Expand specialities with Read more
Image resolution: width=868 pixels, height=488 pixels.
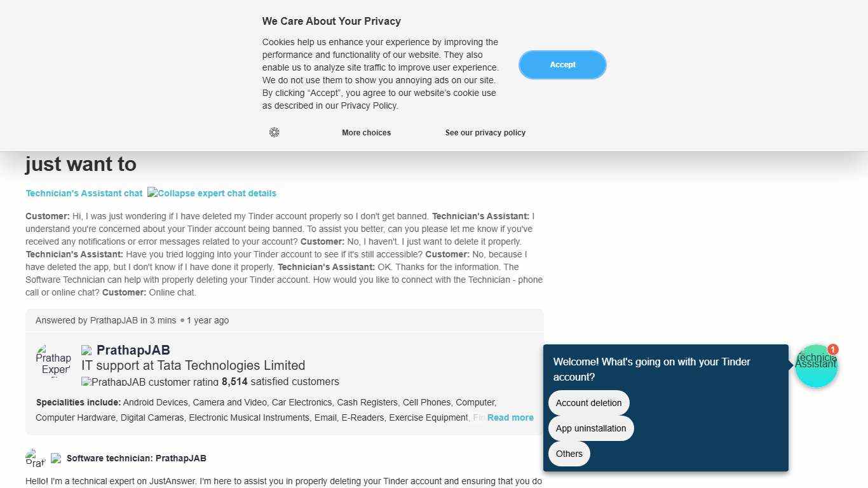(510, 417)
